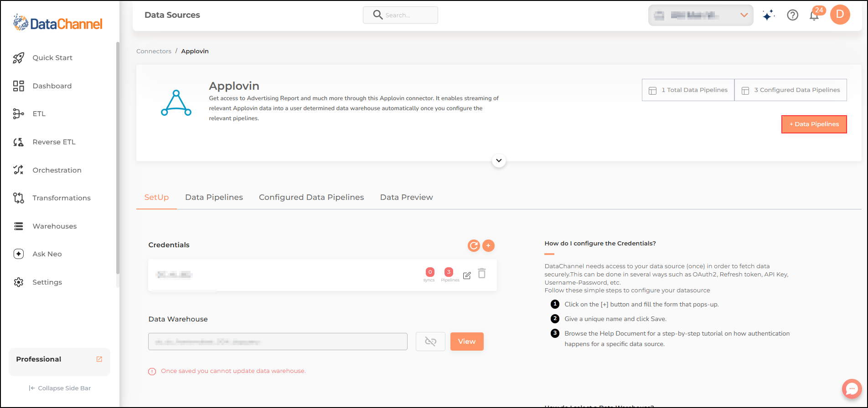868x408 pixels.
Task: Go to Dashboard menu item
Action: point(52,86)
